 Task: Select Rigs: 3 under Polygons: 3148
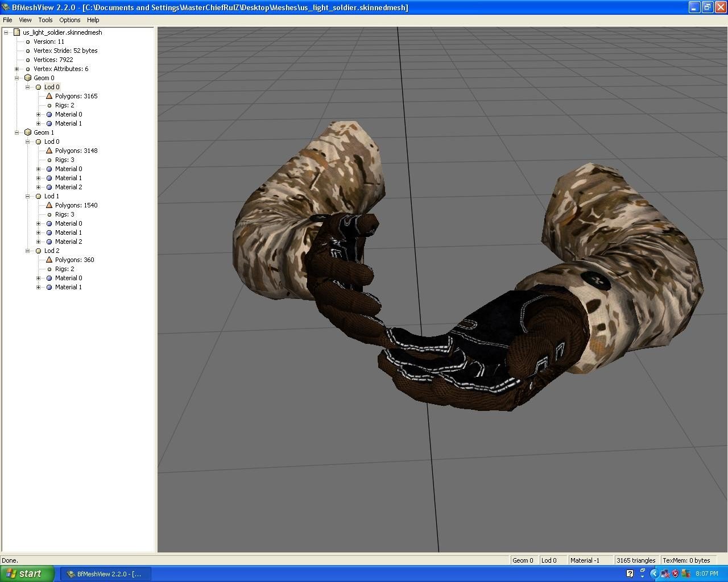pos(64,160)
